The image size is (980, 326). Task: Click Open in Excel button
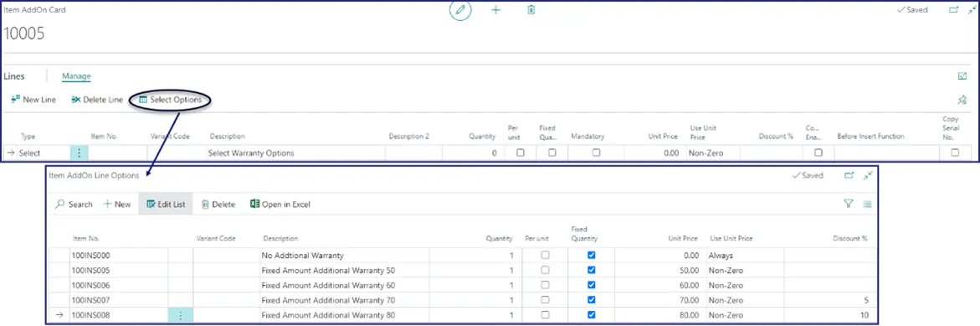(280, 204)
